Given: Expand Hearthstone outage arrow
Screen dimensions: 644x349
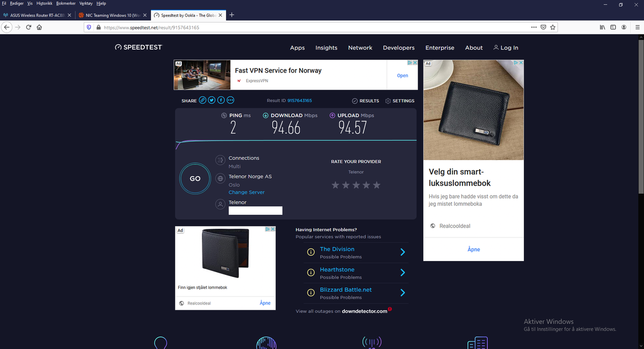Looking at the screenshot, I should coord(402,272).
